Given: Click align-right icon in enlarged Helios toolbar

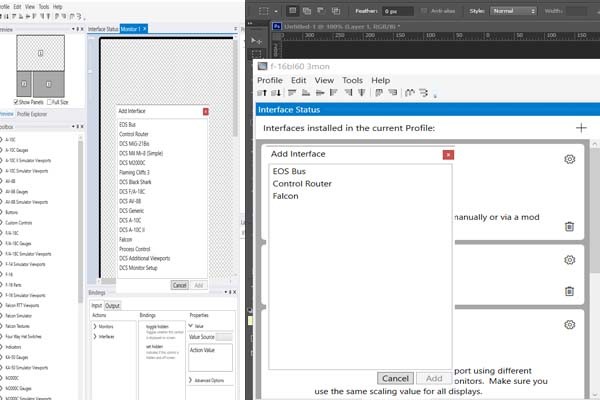Looking at the screenshot, I should (348, 93).
